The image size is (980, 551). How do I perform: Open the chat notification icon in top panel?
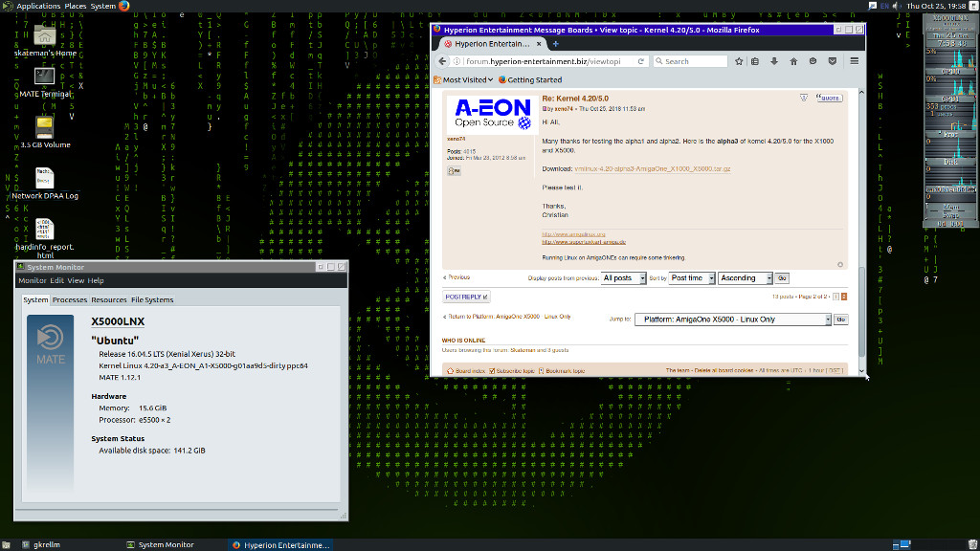(x=873, y=6)
